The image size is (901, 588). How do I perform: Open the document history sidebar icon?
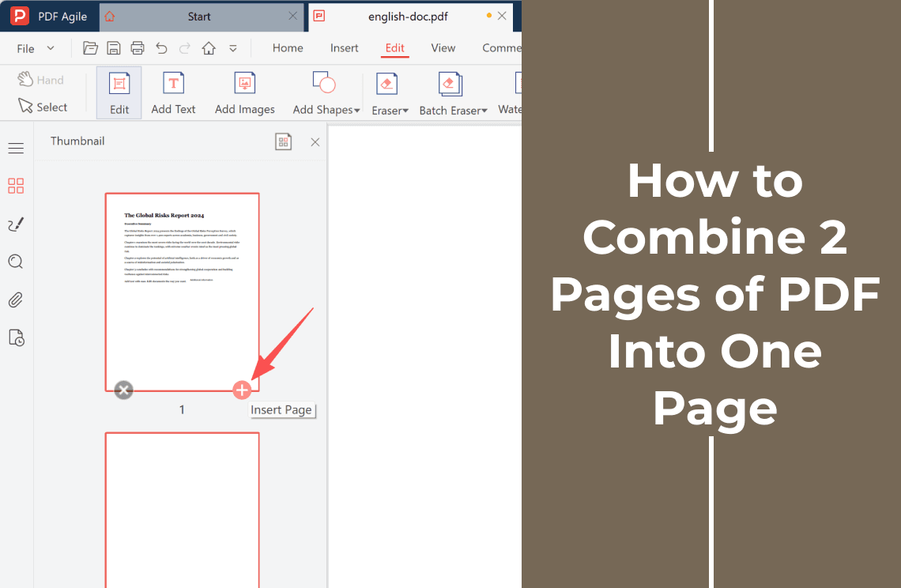pyautogui.click(x=16, y=337)
